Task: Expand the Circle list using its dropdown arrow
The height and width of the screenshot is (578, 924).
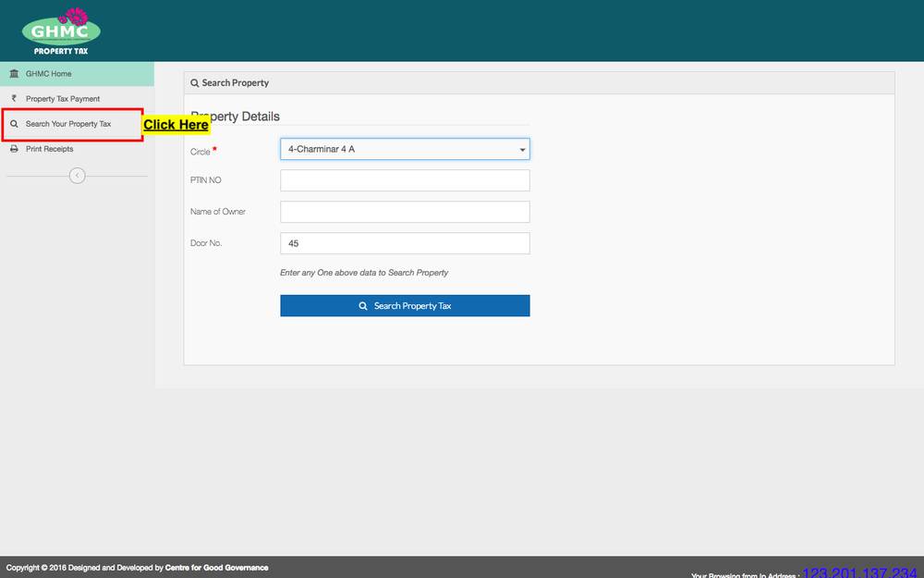Action: pos(522,148)
